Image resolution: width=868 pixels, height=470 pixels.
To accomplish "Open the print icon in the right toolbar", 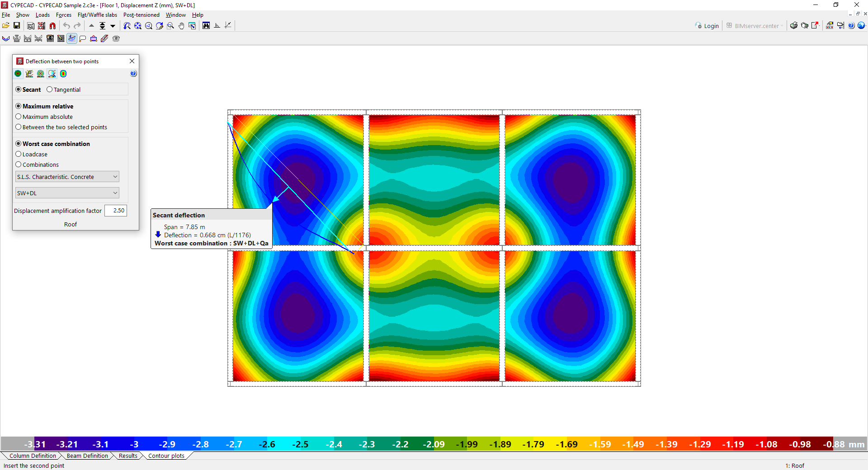I will (794, 26).
